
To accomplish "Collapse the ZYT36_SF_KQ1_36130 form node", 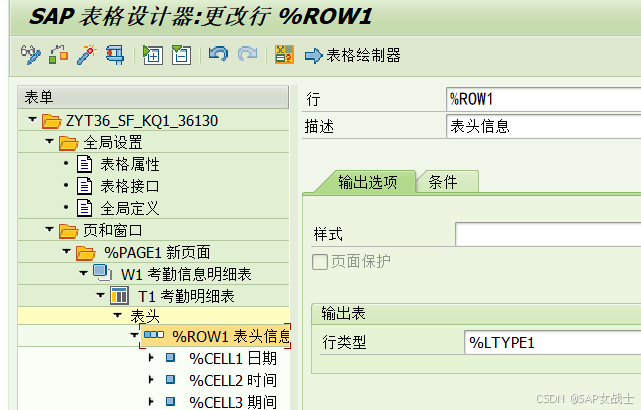I will point(32,119).
